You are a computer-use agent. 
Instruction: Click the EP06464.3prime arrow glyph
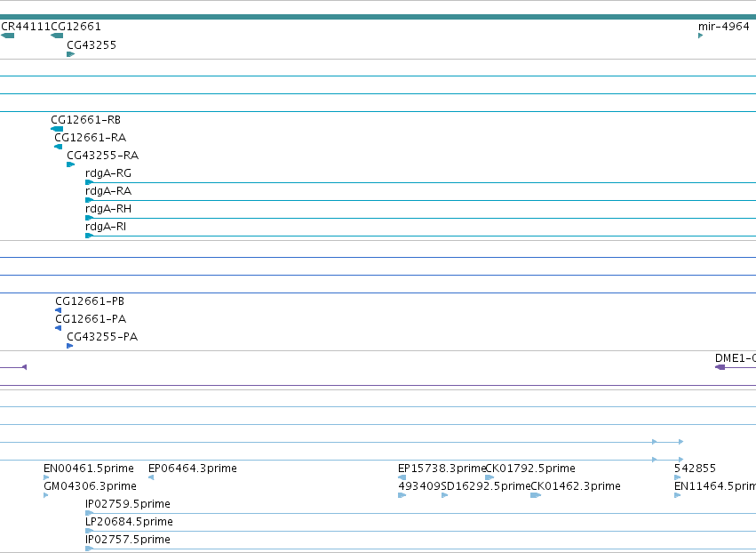(x=151, y=477)
